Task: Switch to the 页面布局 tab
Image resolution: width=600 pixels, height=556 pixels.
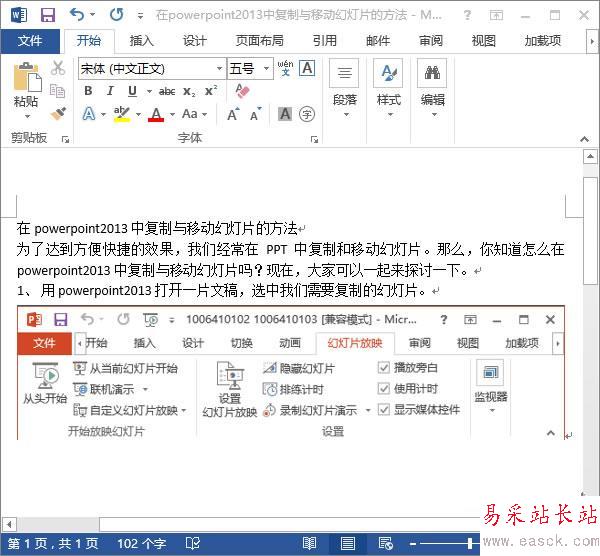Action: 260,41
